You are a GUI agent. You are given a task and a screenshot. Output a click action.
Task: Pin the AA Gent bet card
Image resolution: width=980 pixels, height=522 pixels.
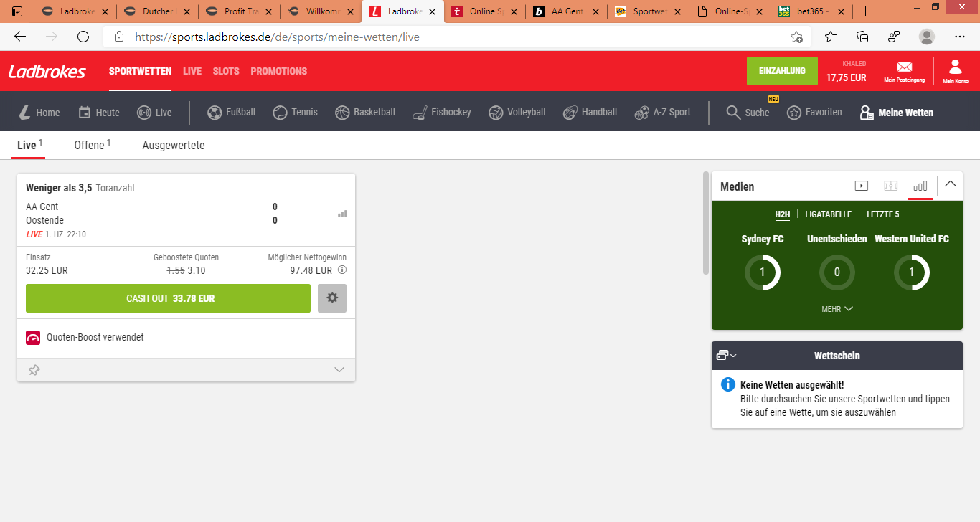click(x=34, y=370)
